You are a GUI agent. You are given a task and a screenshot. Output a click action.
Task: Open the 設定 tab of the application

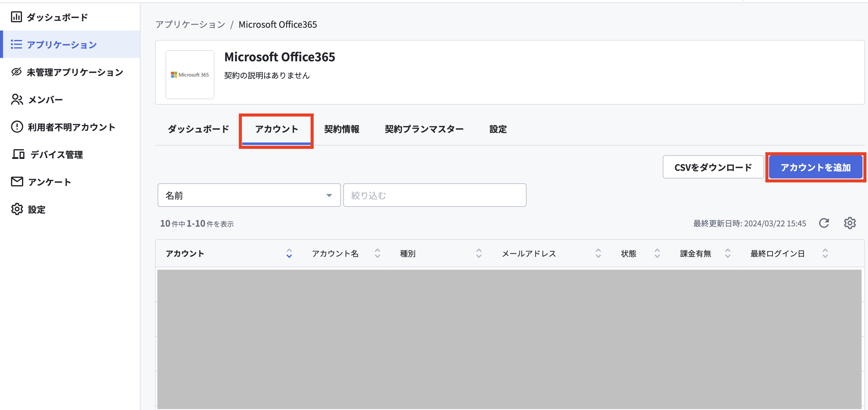(x=498, y=129)
